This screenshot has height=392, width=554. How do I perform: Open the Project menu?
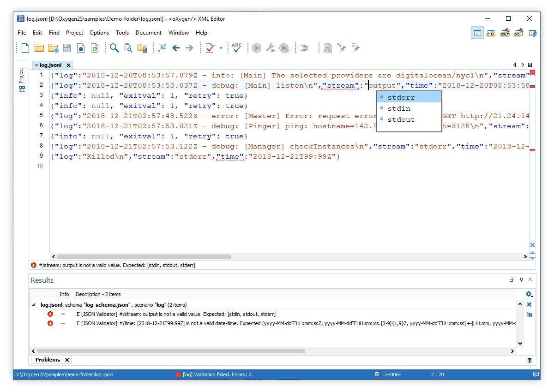click(75, 33)
